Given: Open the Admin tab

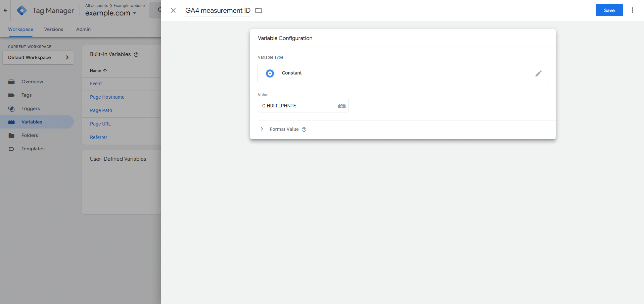Looking at the screenshot, I should pyautogui.click(x=83, y=29).
